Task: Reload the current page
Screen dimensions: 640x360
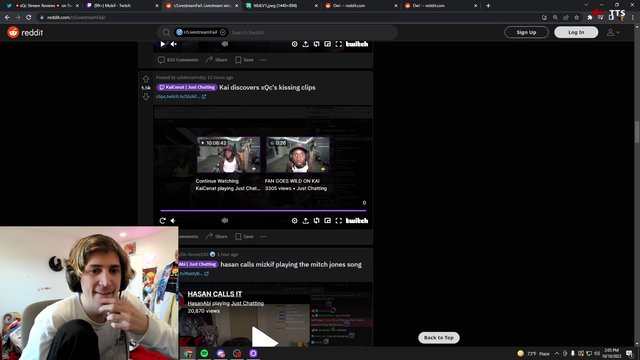Action: pos(29,18)
